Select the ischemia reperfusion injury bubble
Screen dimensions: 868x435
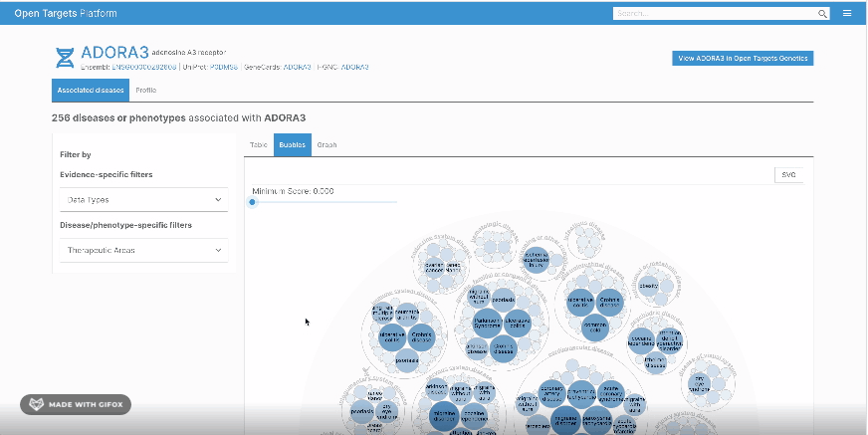pos(537,260)
